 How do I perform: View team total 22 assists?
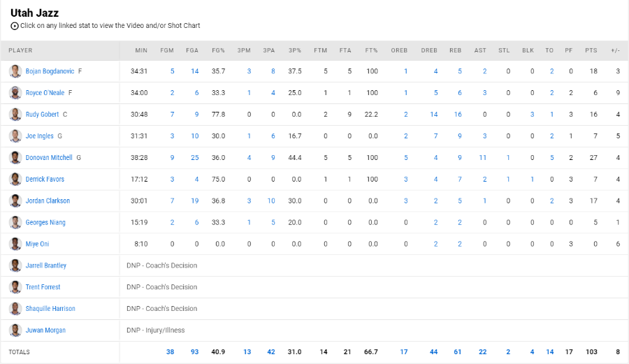pyautogui.click(x=482, y=352)
